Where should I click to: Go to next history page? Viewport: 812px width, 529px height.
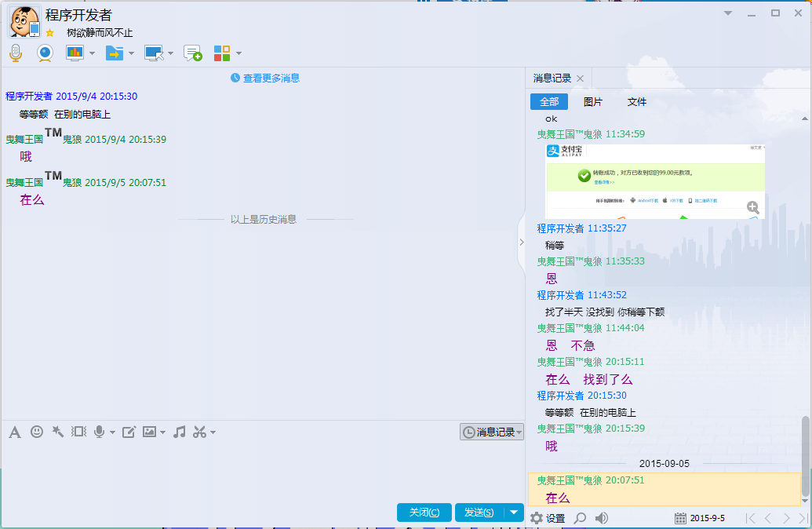point(787,518)
